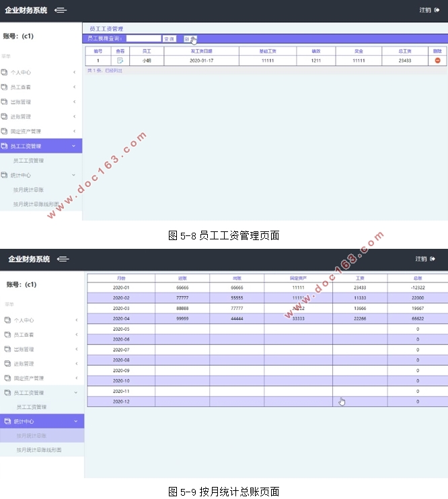
Task: Select date cell 2020-01-17 in salary table
Action: pyautogui.click(x=201, y=61)
